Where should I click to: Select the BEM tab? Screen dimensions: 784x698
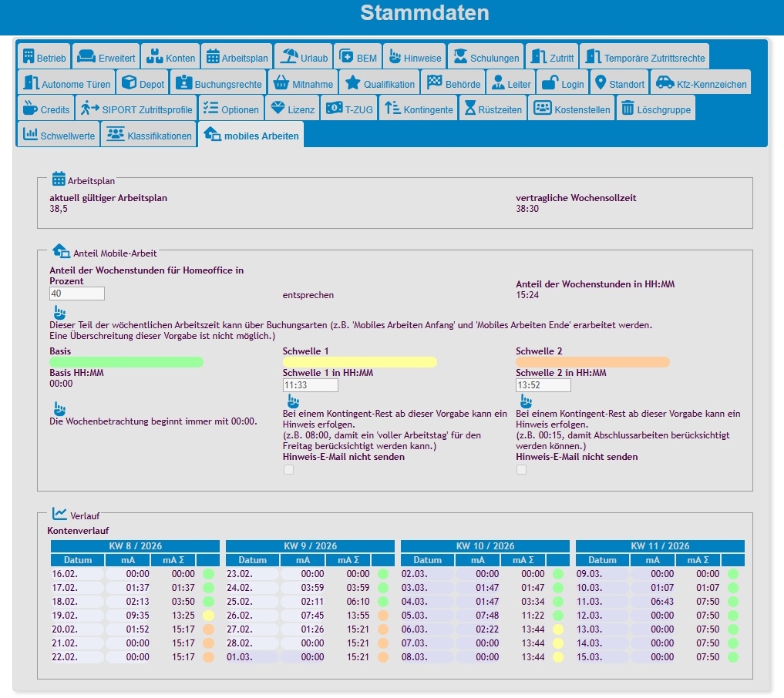pos(358,56)
